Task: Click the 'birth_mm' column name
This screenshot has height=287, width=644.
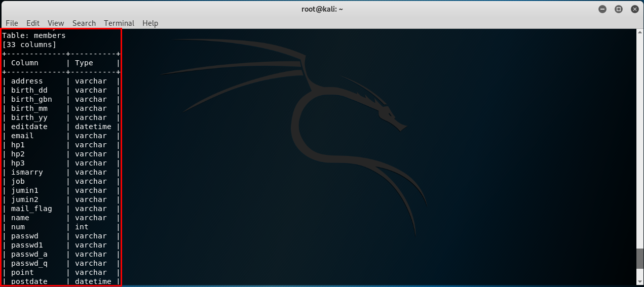Action: tap(29, 108)
